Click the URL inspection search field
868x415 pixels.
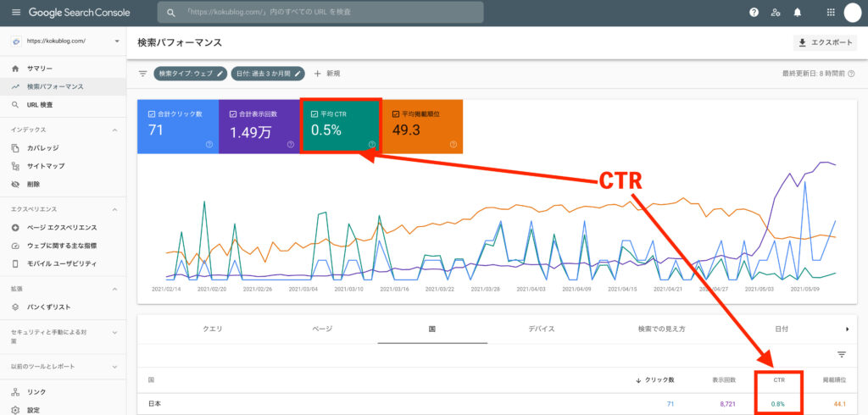point(320,12)
